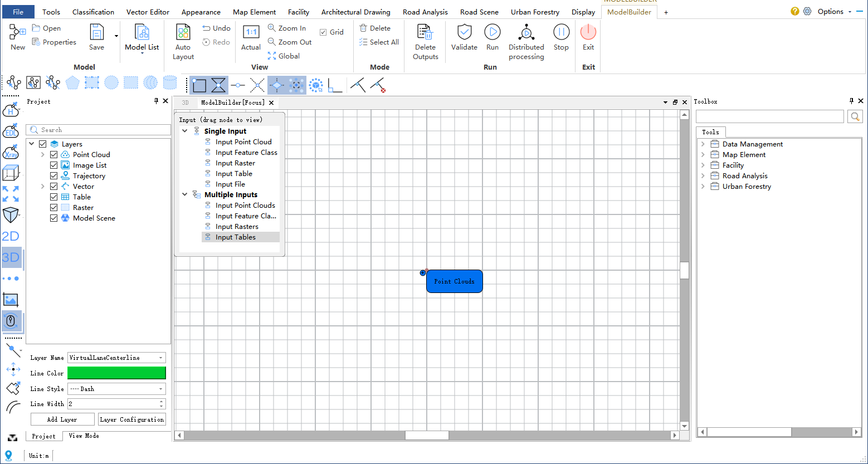Viewport: 868px width, 464px height.
Task: Click the Auto Layout icon
Action: [x=183, y=32]
